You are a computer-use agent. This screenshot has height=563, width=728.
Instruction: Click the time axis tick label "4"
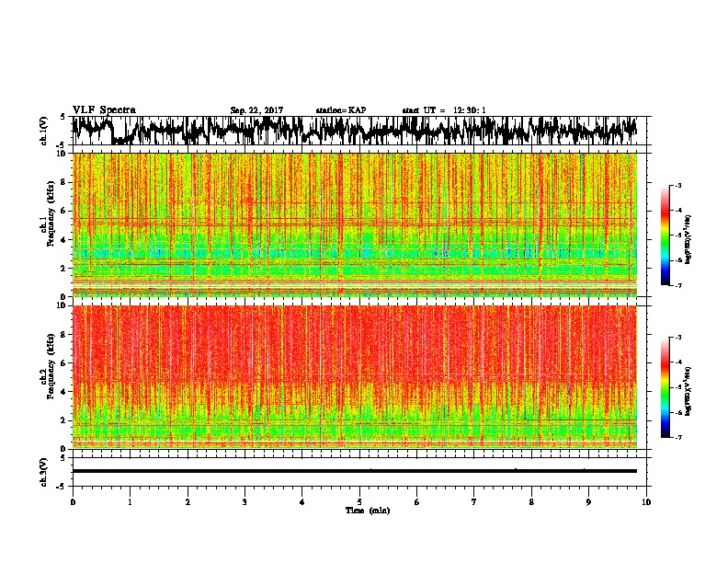[302, 502]
